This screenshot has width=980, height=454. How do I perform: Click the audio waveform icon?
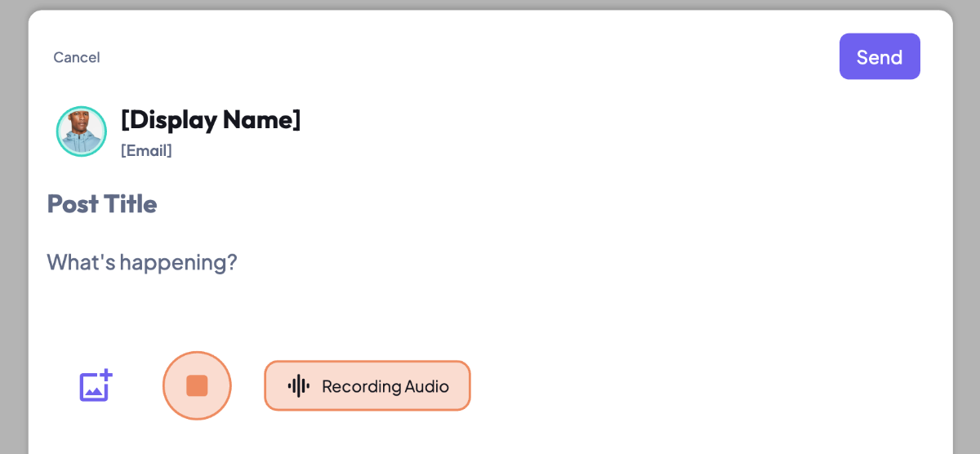pyautogui.click(x=299, y=386)
